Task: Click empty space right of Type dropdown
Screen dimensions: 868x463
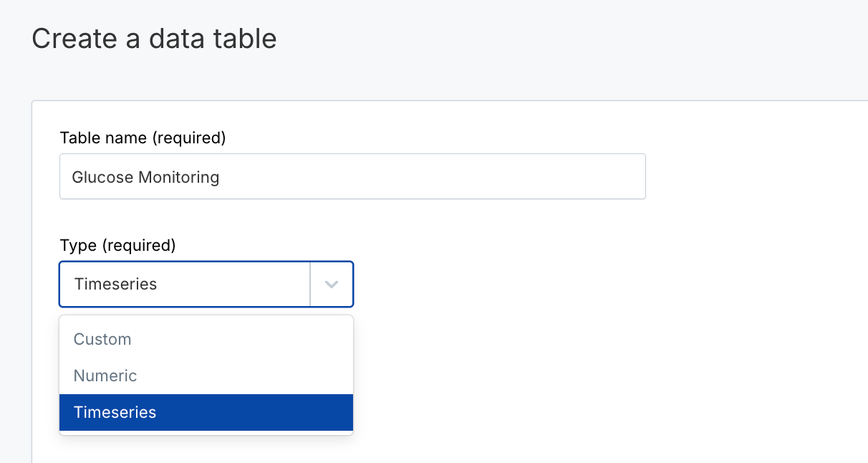Action: click(x=537, y=285)
